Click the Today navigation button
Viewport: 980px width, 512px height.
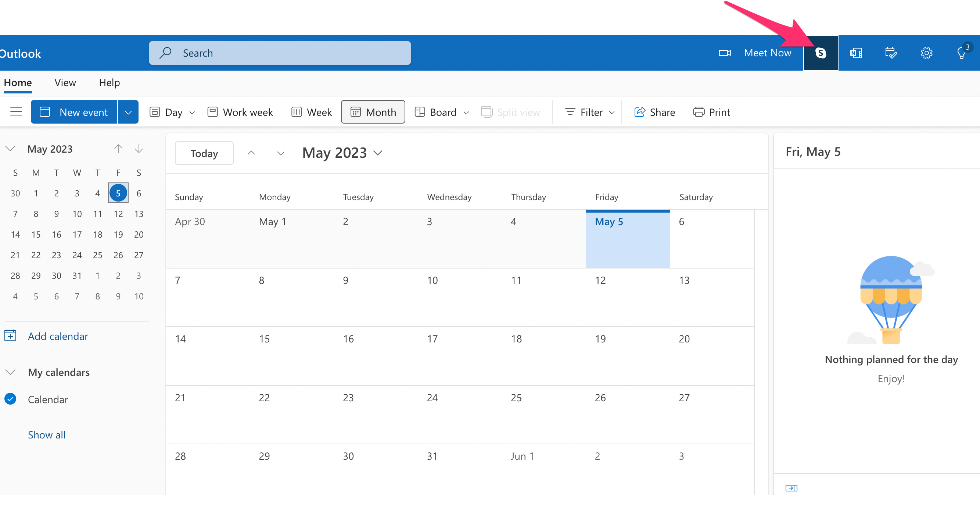click(204, 153)
